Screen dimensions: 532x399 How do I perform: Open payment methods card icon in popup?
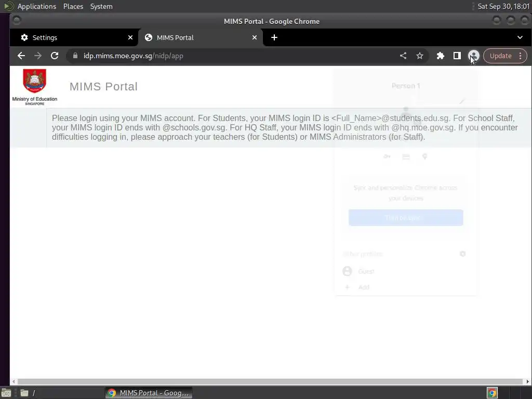[x=406, y=156]
